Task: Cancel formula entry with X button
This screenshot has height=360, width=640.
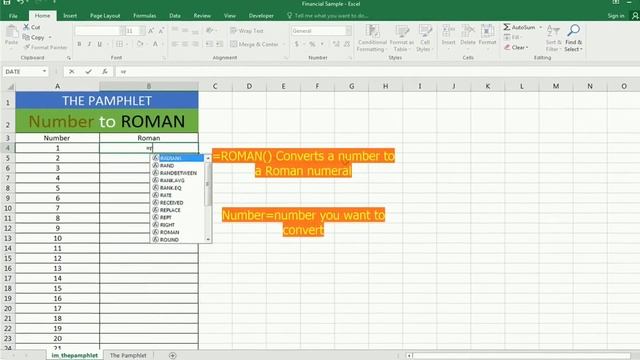Action: pos(71,71)
